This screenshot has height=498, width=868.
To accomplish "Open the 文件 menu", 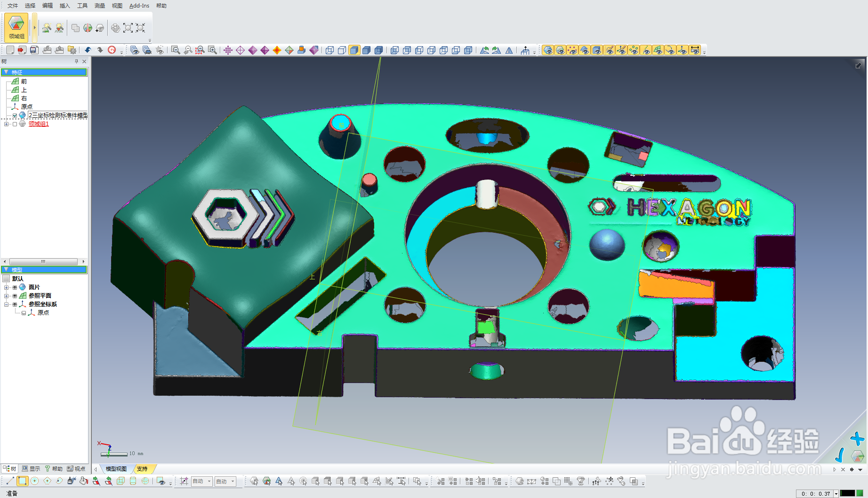I will [x=13, y=6].
